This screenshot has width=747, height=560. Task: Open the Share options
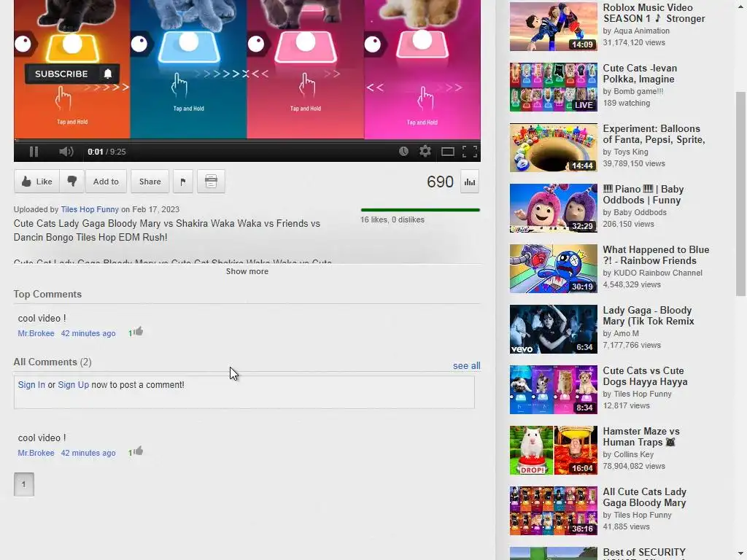click(x=150, y=182)
